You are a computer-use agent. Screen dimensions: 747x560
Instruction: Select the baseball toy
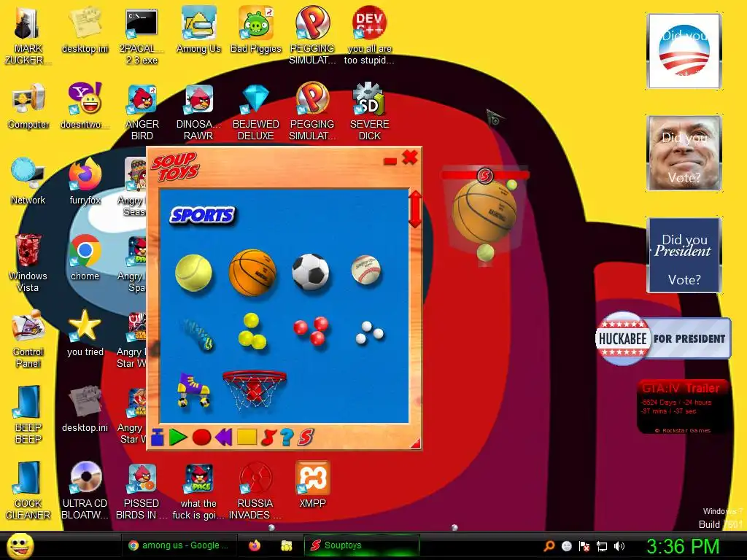point(366,271)
